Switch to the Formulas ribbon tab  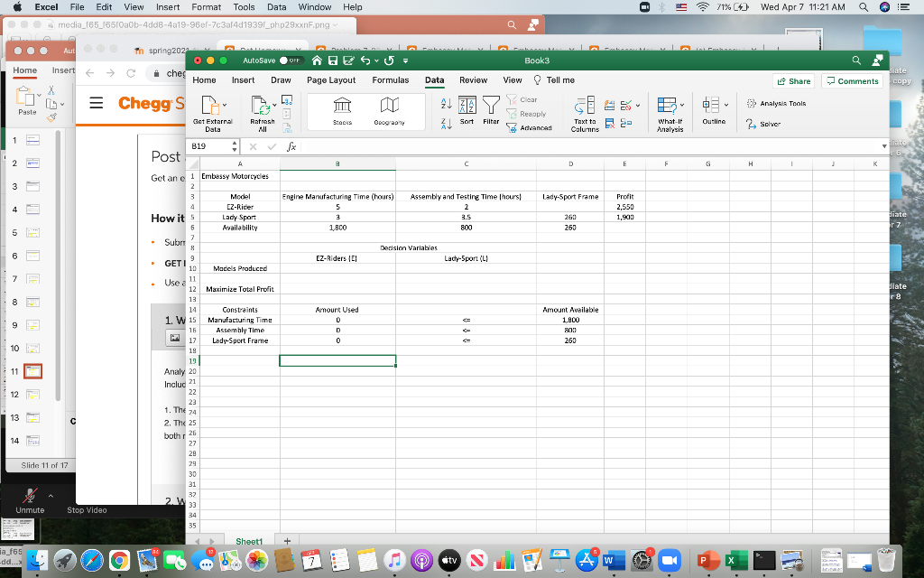[390, 80]
